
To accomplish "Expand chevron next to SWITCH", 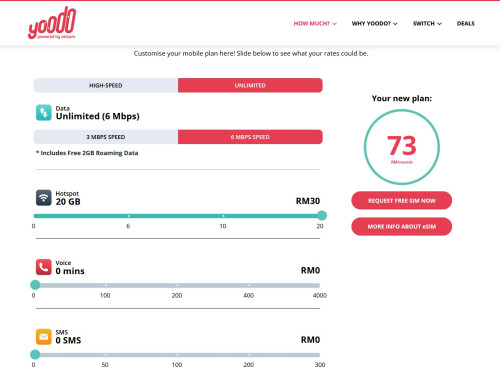I will (x=439, y=24).
